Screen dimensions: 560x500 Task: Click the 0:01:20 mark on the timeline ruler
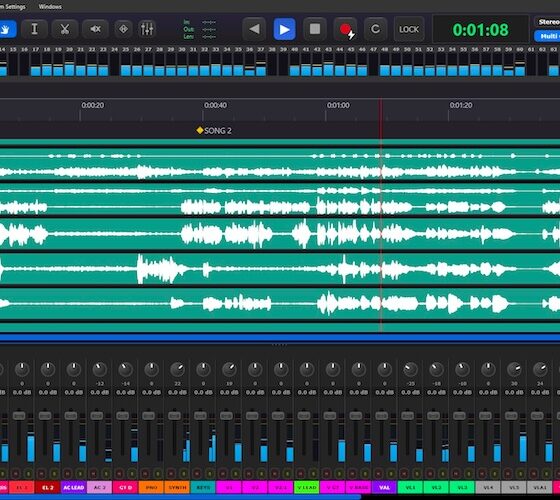coord(461,105)
